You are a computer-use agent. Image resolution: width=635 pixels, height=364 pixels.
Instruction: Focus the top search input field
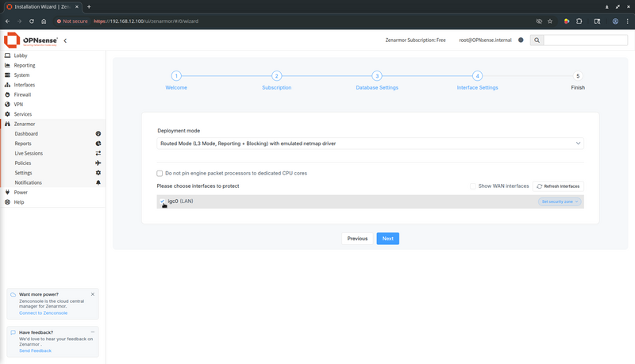click(585, 40)
